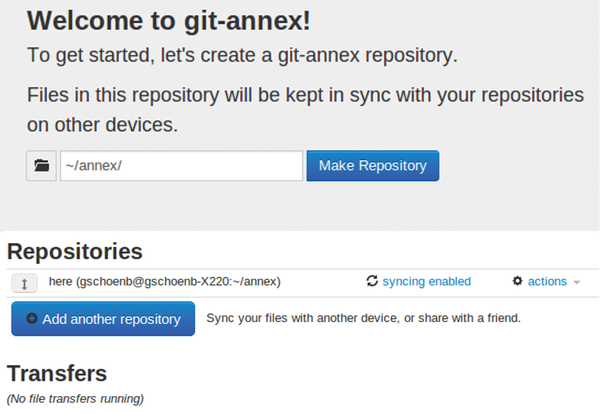Click the No file transfers running text
Image resolution: width=600 pixels, height=413 pixels.
(x=75, y=399)
